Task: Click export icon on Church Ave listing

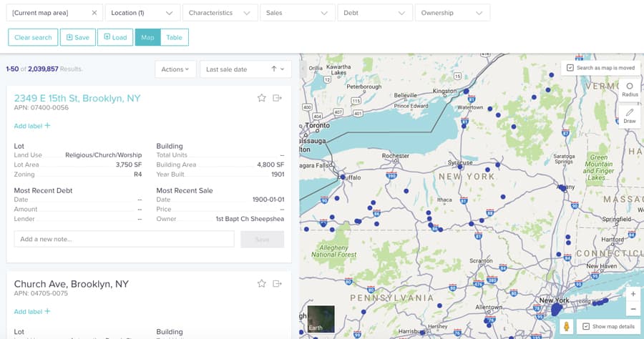Action: (x=277, y=284)
